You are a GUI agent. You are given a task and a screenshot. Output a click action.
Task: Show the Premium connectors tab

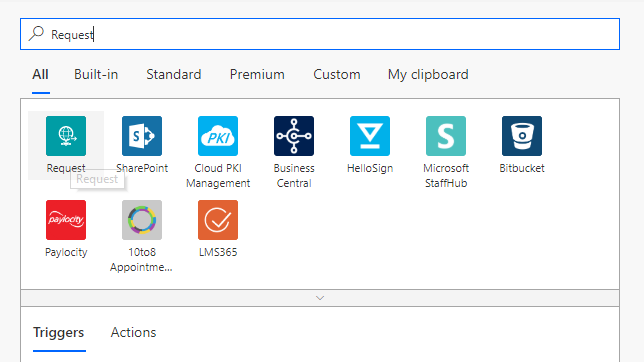click(x=257, y=74)
